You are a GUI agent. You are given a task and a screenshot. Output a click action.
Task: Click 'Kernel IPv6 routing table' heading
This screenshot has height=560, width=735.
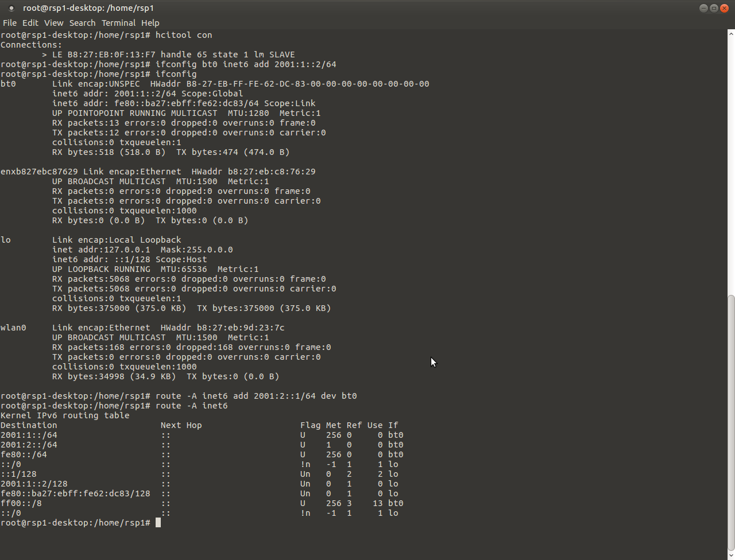[65, 415]
